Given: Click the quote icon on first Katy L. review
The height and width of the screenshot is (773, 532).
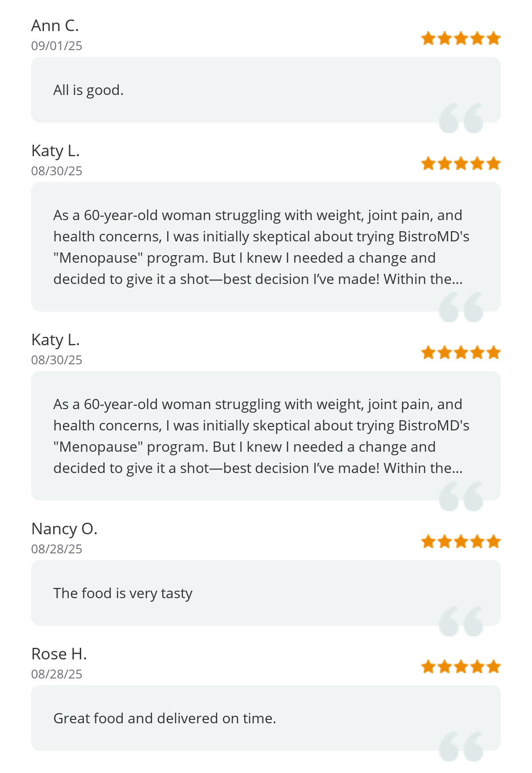Looking at the screenshot, I should 461,307.
